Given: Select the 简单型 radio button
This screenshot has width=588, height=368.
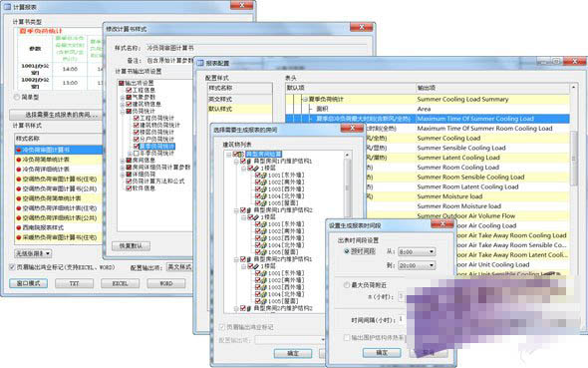Looking at the screenshot, I should point(17,97).
